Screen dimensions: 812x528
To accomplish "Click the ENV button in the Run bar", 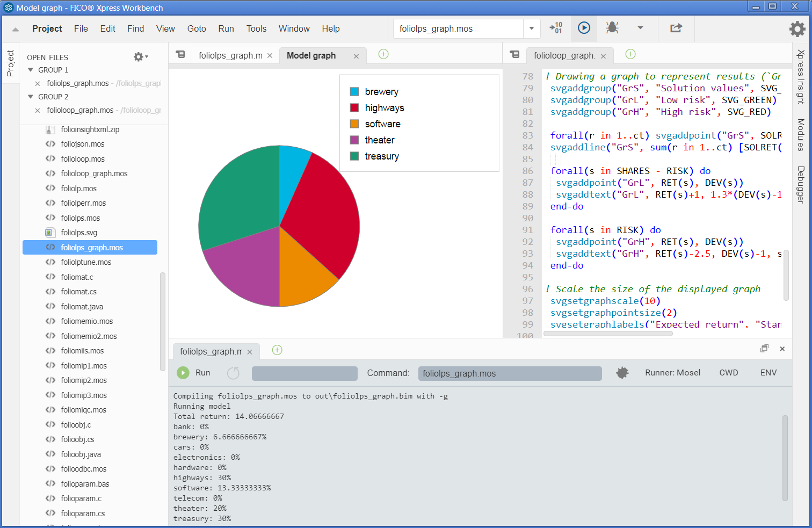I will [768, 372].
